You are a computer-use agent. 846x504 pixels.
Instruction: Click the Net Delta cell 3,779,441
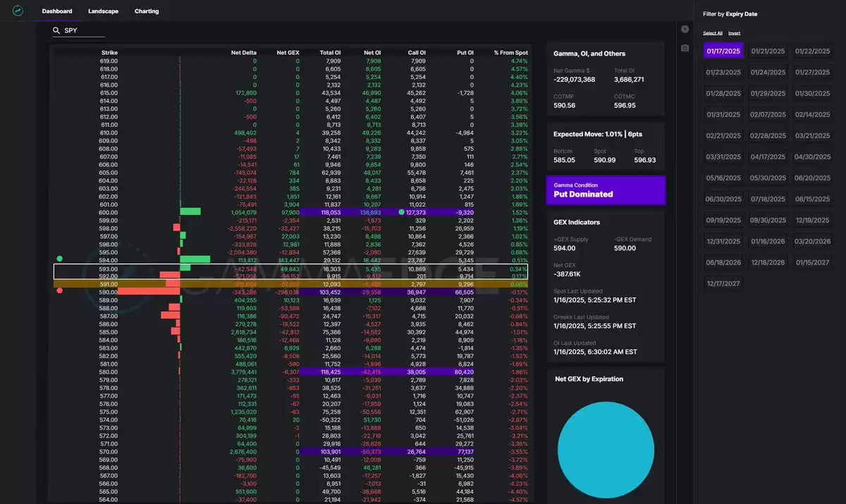pos(245,372)
